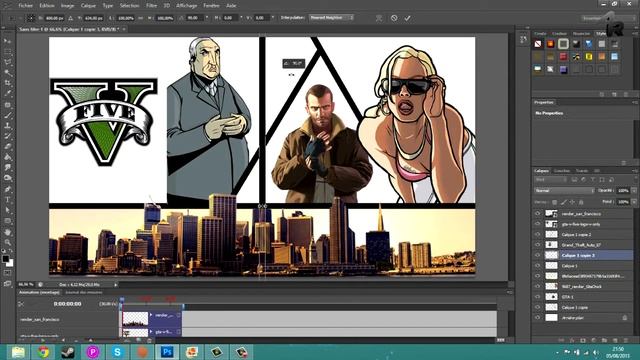Apply the red style swatch in Styles panel

tap(563, 56)
